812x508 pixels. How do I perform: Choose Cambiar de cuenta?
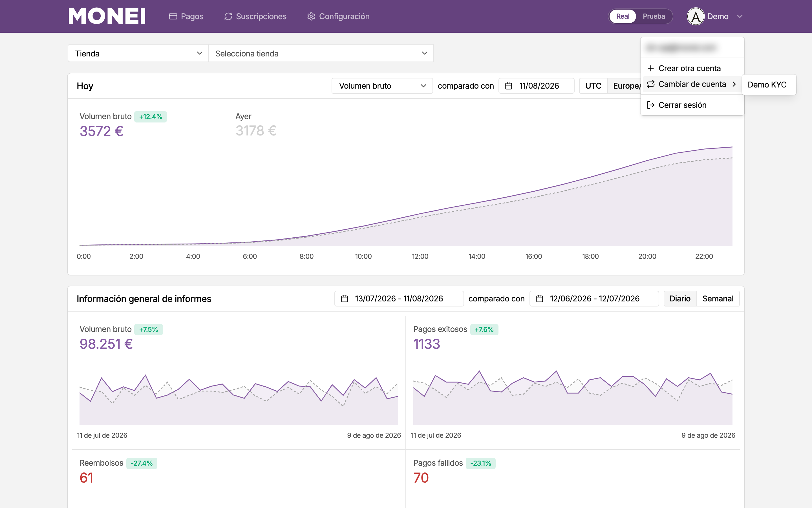[692, 84]
